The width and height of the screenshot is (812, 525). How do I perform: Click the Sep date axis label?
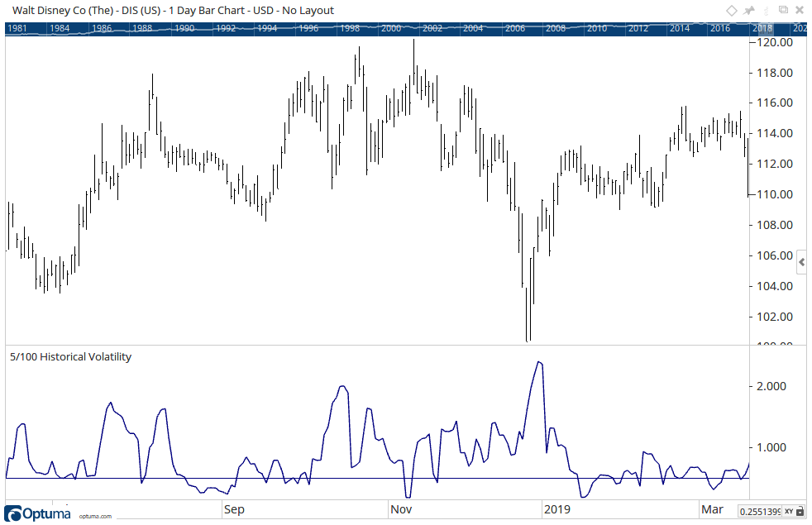(234, 509)
